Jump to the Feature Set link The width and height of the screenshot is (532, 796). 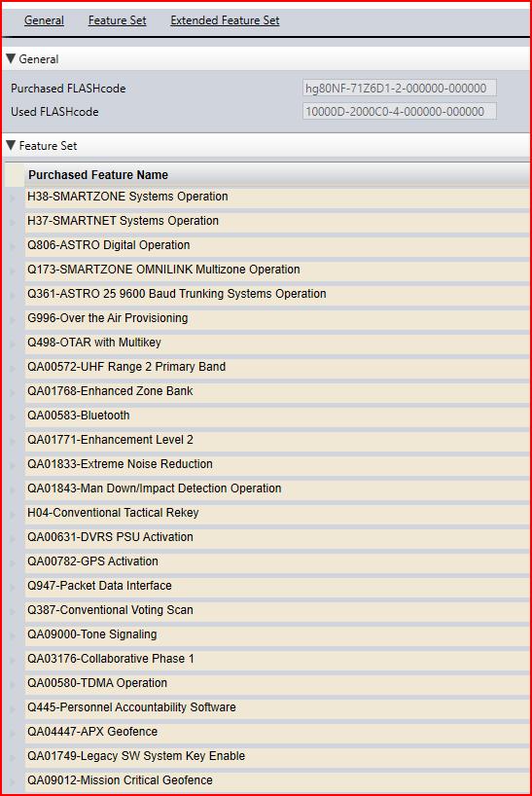(117, 20)
